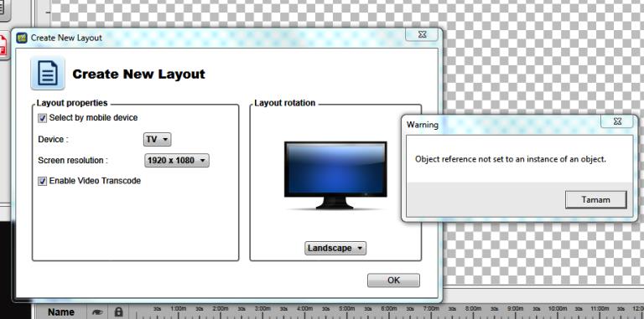Open the Screen resolution 1920 x 1080 dropdown

coord(177,160)
